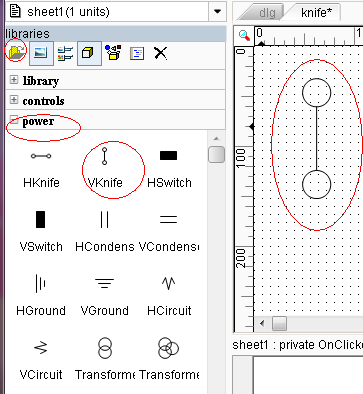
Task: Select the VSwitch component
Action: (41, 232)
